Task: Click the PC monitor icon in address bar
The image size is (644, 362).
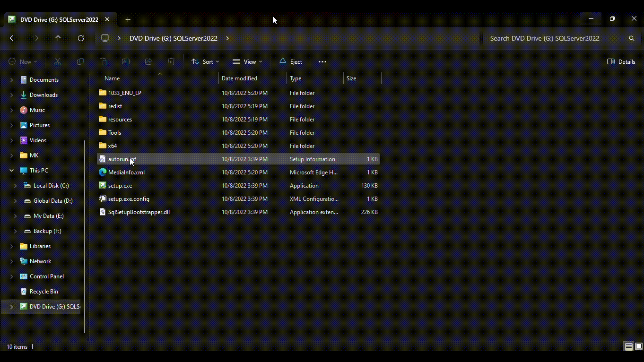Action: [105, 38]
